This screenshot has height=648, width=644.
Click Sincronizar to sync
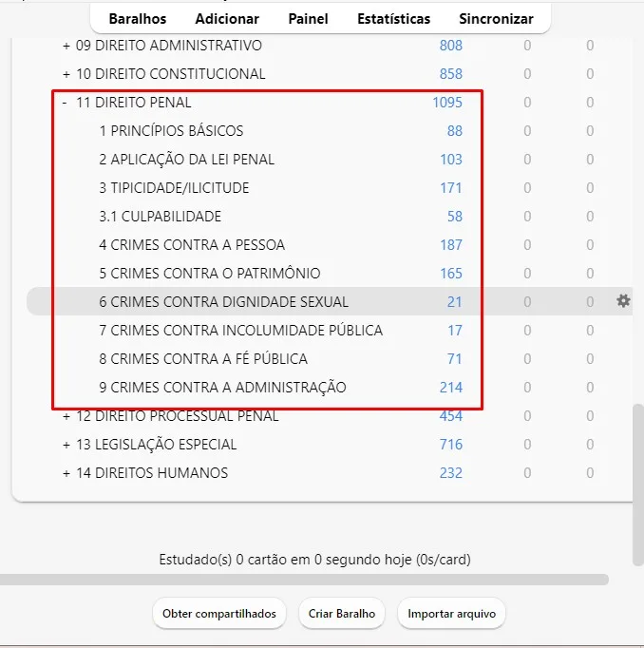click(496, 19)
